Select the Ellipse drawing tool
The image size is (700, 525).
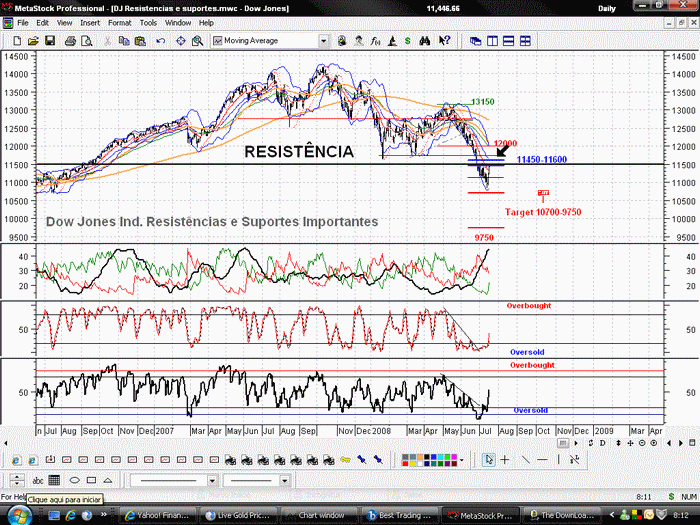click(74, 480)
